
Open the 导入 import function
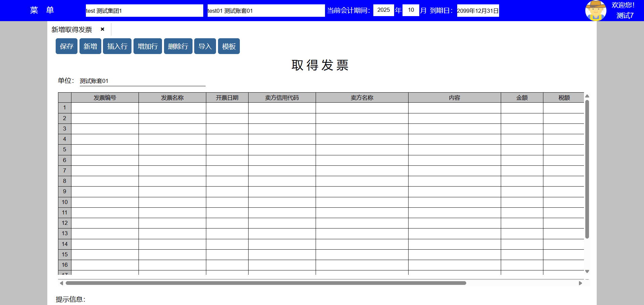205,46
